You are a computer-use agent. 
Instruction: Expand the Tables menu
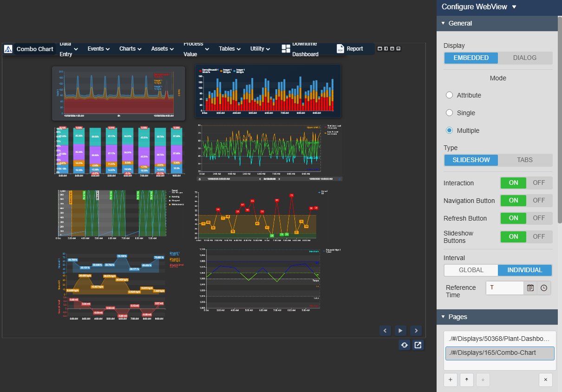click(x=230, y=49)
